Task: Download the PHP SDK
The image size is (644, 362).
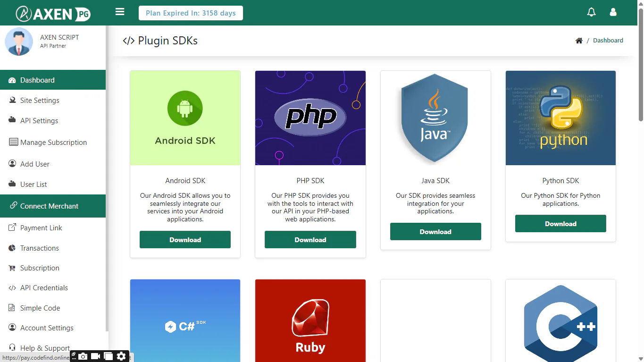Action: coord(310,240)
